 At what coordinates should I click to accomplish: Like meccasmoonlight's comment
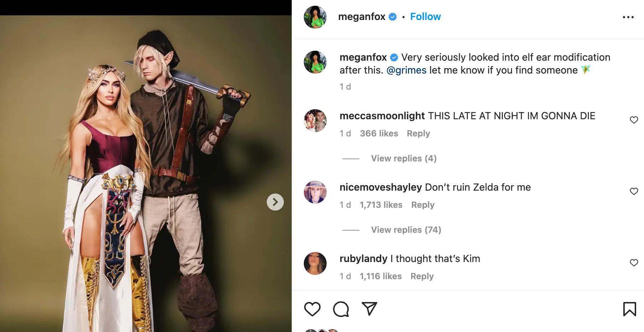click(x=634, y=120)
